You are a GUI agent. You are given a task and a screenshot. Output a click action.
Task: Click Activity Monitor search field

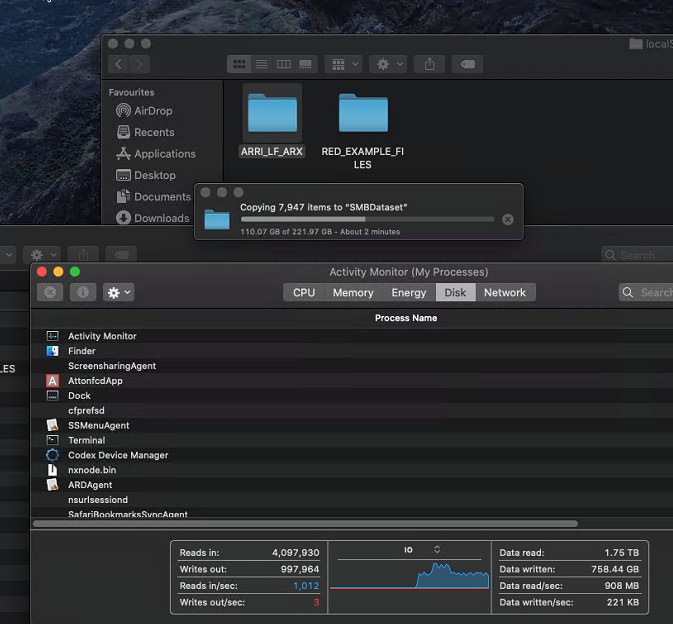(646, 292)
